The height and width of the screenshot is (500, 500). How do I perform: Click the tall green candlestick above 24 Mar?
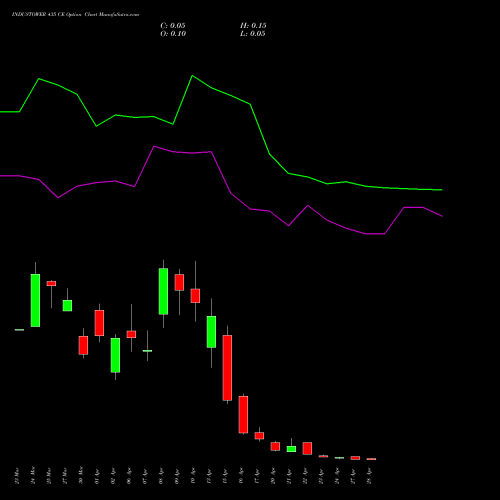click(35, 300)
